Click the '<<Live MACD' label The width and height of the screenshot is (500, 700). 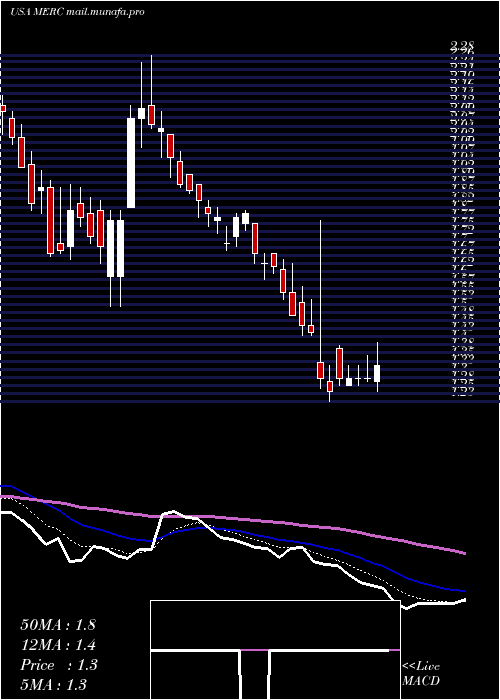coord(421,674)
